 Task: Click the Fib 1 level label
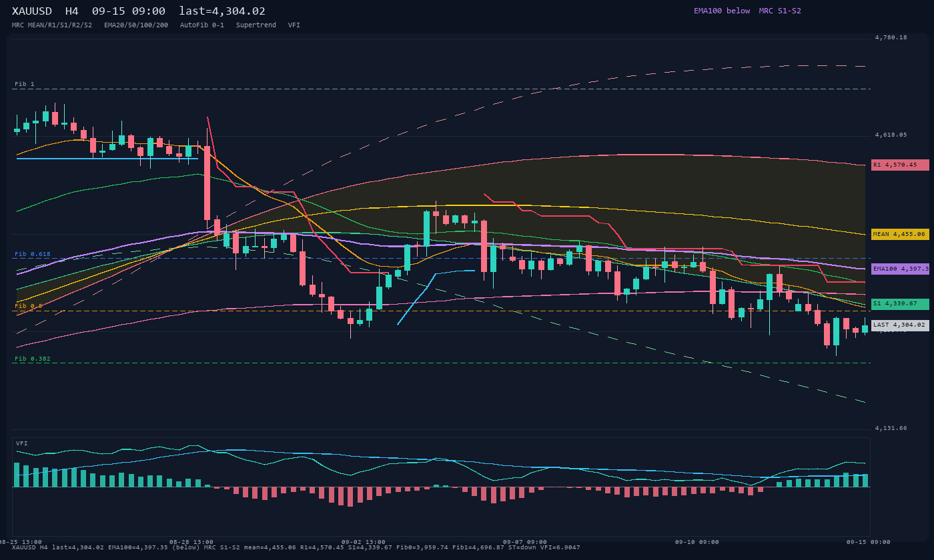(x=25, y=84)
